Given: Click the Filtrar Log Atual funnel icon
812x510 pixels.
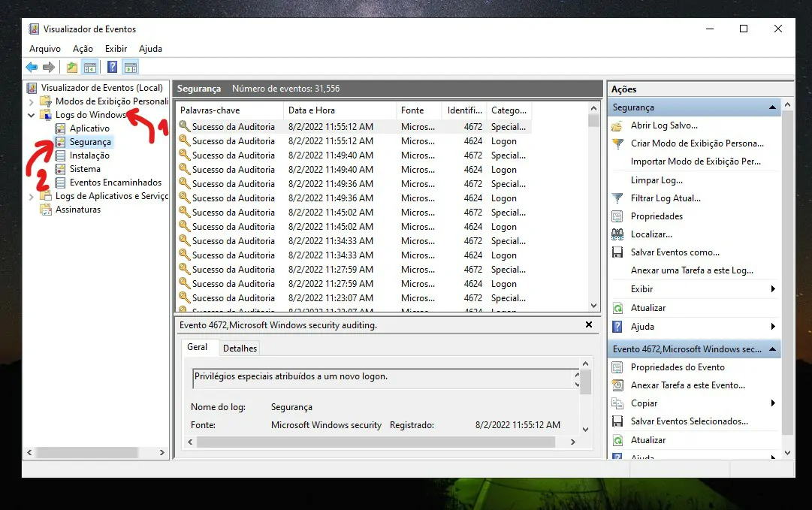Looking at the screenshot, I should coord(617,198).
